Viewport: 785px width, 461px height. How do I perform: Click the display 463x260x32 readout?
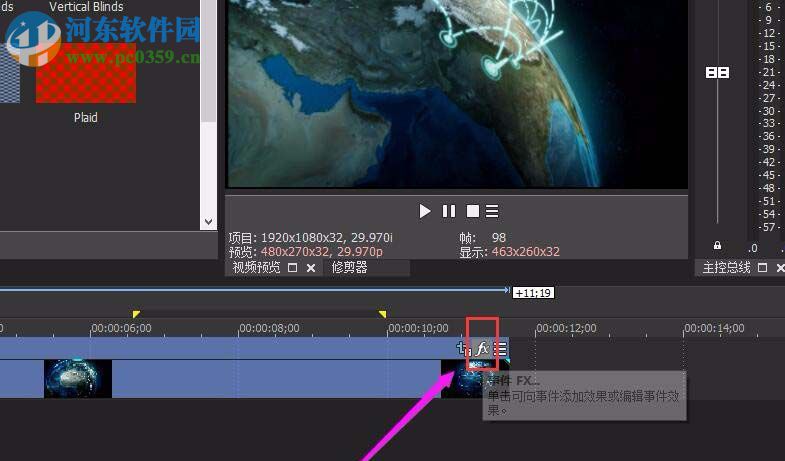coord(526,252)
